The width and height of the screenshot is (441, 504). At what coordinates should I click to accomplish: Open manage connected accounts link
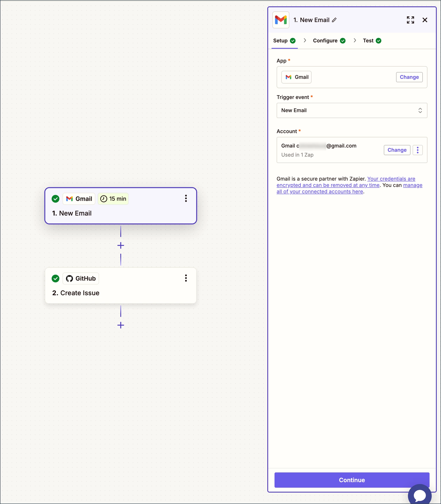pyautogui.click(x=349, y=188)
